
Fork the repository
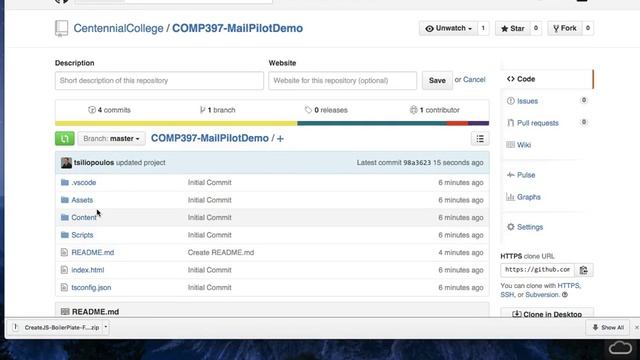564,28
